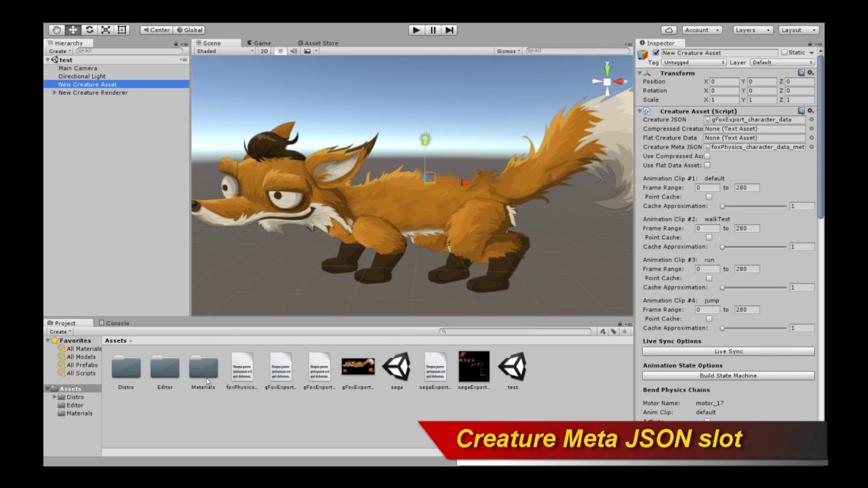Toggle the Center pivot button
The height and width of the screenshot is (488, 868).
pos(156,30)
